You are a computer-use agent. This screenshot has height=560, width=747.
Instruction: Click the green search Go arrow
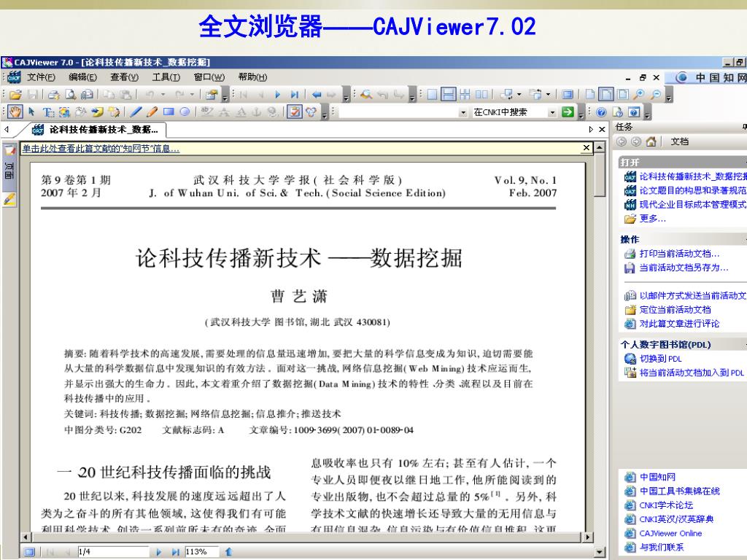pyautogui.click(x=568, y=112)
